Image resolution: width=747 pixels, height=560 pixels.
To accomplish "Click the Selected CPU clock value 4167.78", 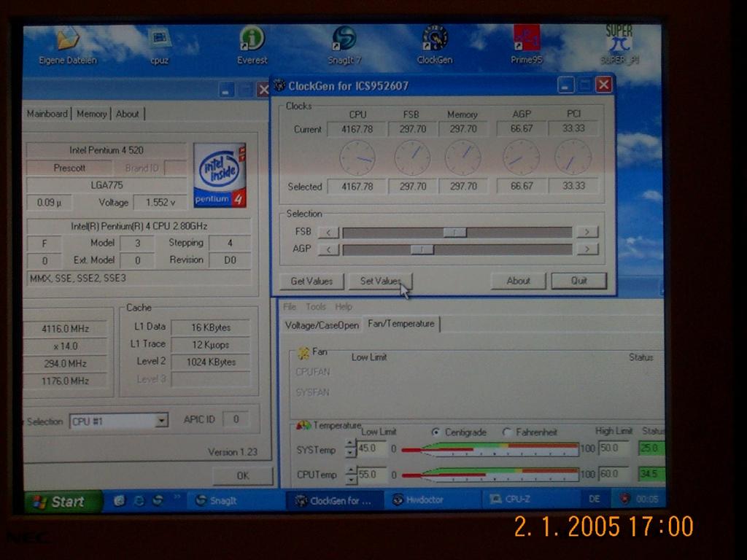I will (357, 187).
